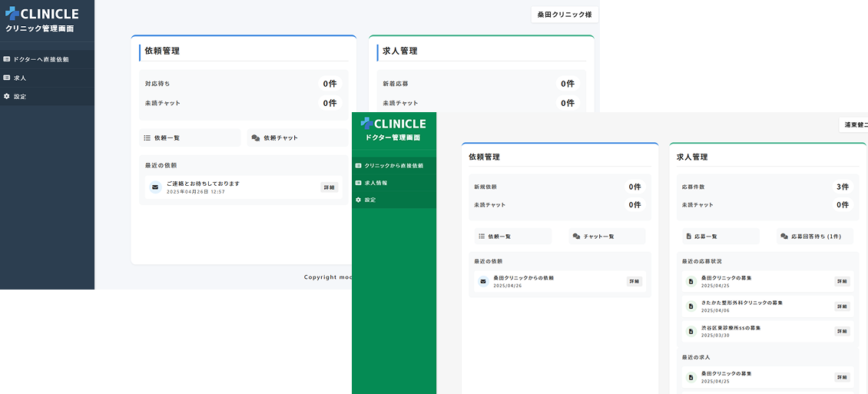Click 詳細 for 桑田クリニックからの依頼
The height and width of the screenshot is (394, 868).
634,282
